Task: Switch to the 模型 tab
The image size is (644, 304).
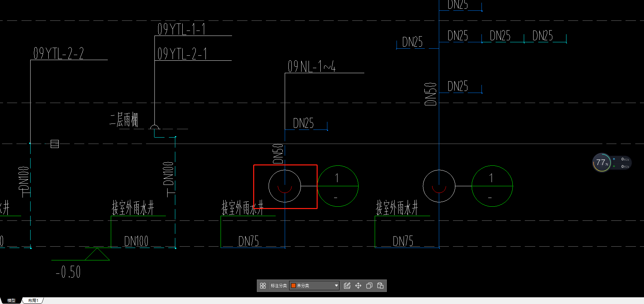Action: pos(11,301)
